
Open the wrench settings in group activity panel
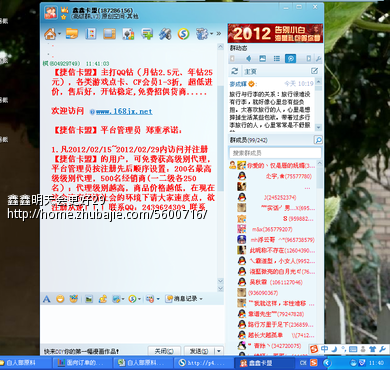pos(318,59)
